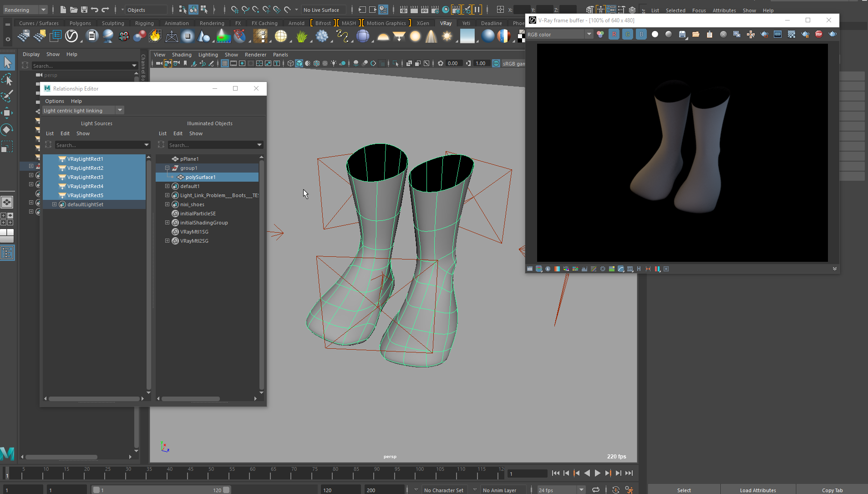Viewport: 868px width, 494px height.
Task: Expand initialShadingGroup in Illuminated Objects
Action: click(167, 223)
